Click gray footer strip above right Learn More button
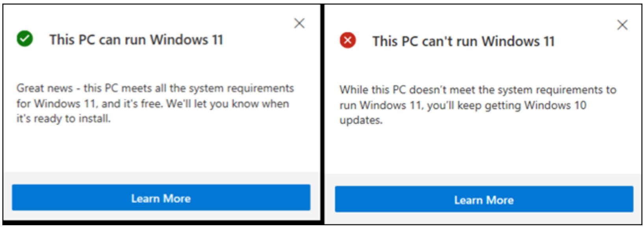 (x=484, y=180)
